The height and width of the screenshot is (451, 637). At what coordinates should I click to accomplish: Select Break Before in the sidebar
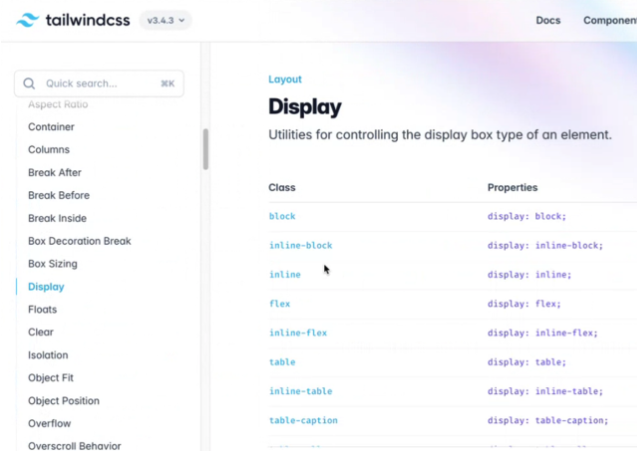pyautogui.click(x=58, y=195)
